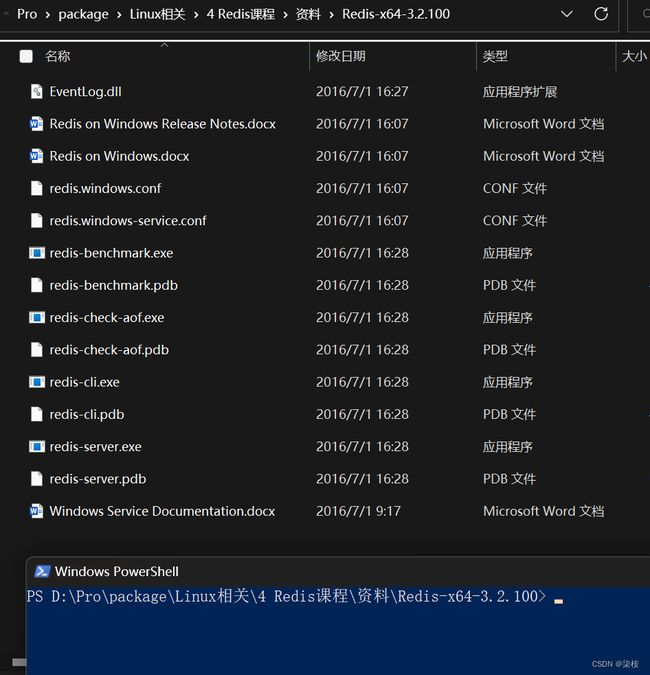Click Redis-x64-3.2.100 breadcrumb segment
The image size is (650, 675).
click(396, 14)
